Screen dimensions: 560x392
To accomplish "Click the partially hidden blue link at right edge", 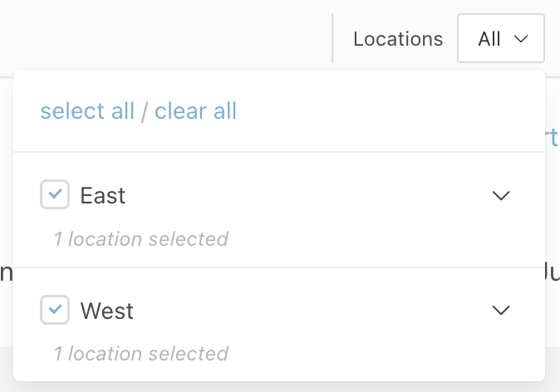I will (x=551, y=137).
